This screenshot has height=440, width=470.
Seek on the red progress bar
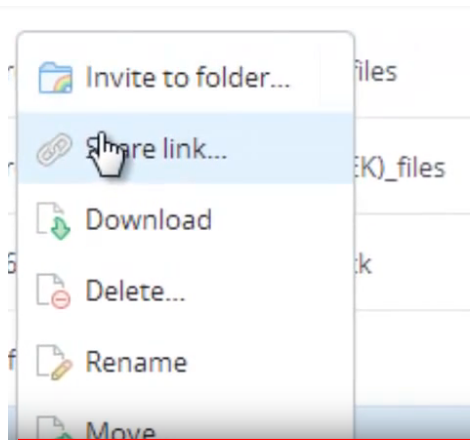pos(244,439)
